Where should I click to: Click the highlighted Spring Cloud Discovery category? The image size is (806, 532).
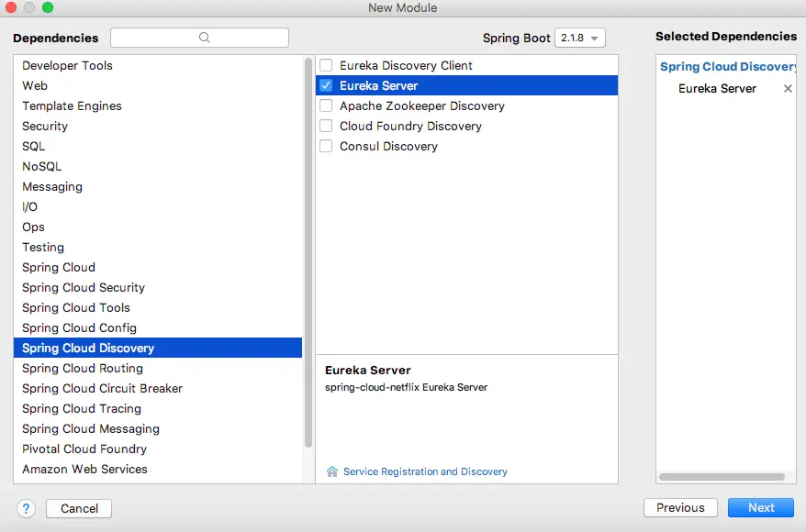[x=158, y=348]
